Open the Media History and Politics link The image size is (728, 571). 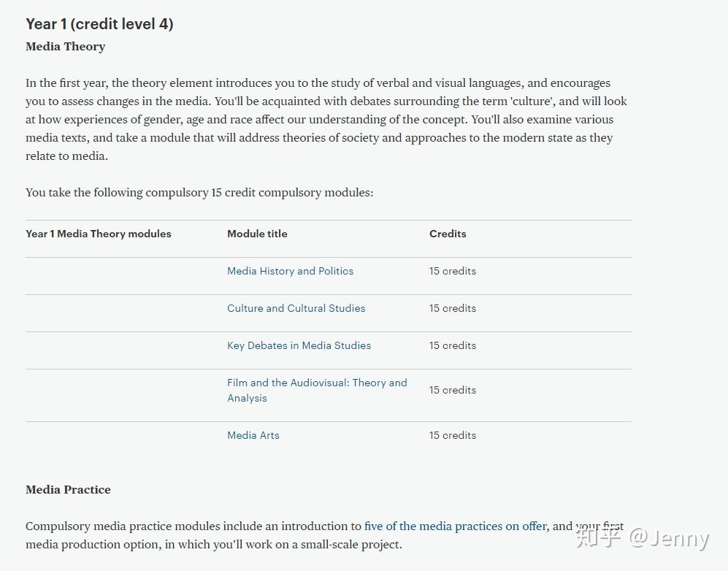coord(290,271)
